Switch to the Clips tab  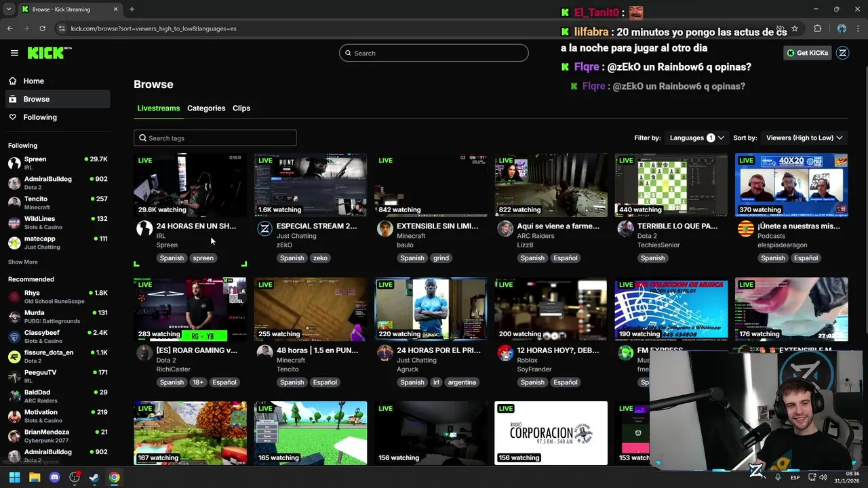241,108
